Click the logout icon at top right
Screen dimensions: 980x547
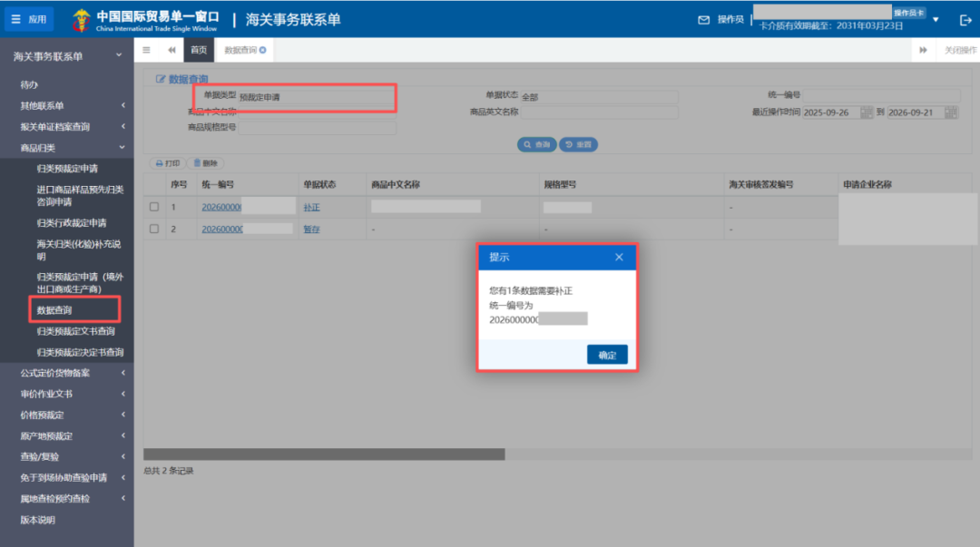965,20
